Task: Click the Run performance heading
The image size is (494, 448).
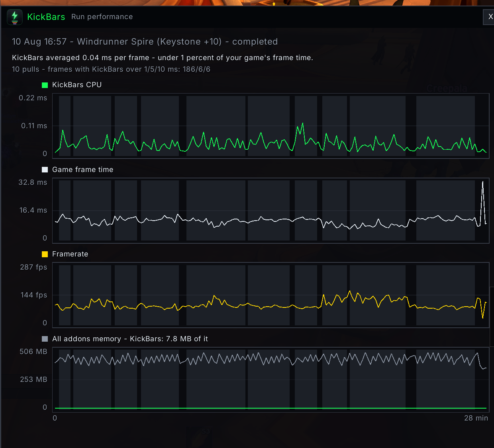Action: (102, 17)
